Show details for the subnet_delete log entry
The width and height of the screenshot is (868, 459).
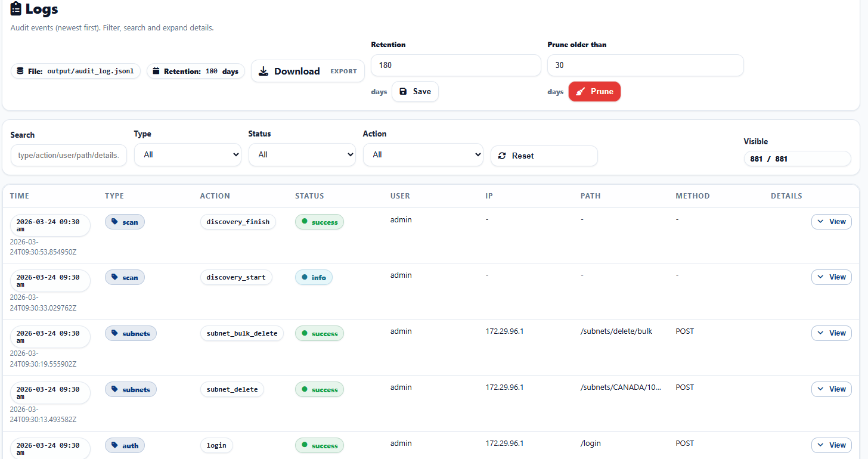(x=832, y=389)
